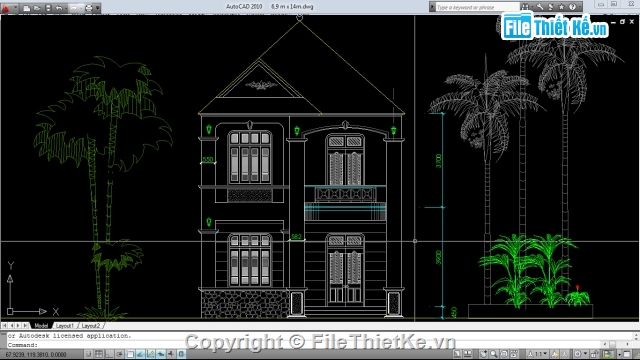Toggle Grid Display in status bar
The image size is (640, 360).
point(99,354)
